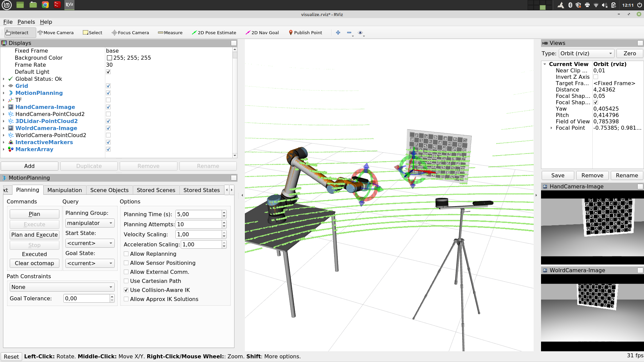Enable the TF display checkbox
Image resolution: width=644 pixels, height=362 pixels.
108,100
